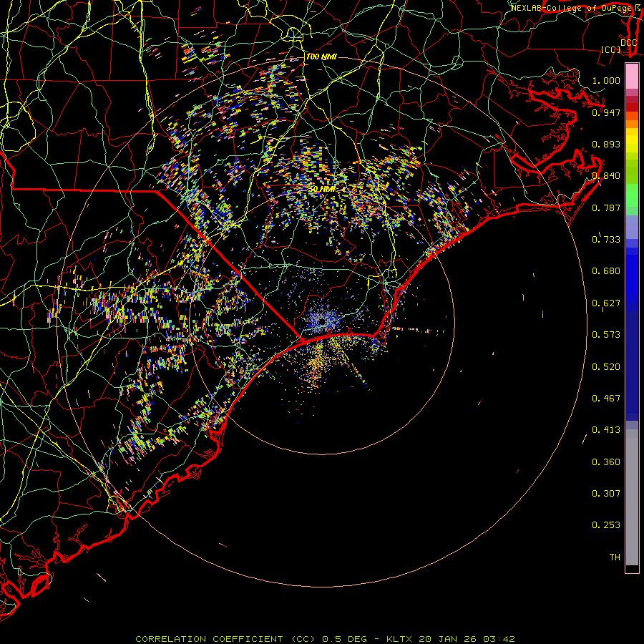The width and height of the screenshot is (644, 644).
Task: Select the 0.307 legend value
Action: click(606, 494)
